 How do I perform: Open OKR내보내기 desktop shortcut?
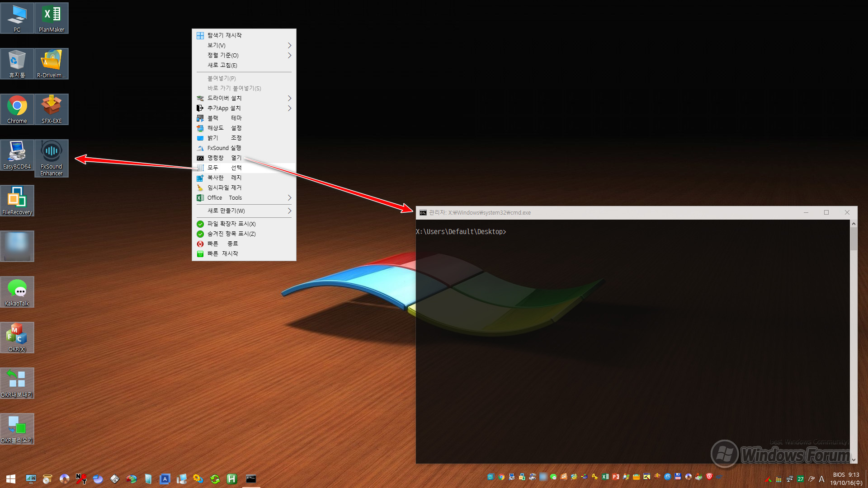pos(17,383)
